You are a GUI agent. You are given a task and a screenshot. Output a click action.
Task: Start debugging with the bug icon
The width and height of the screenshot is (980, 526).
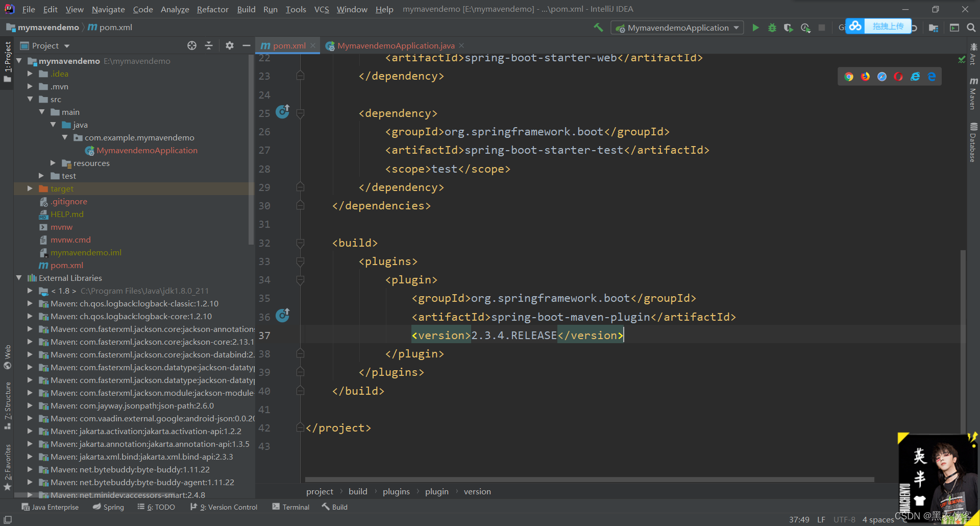click(x=772, y=28)
